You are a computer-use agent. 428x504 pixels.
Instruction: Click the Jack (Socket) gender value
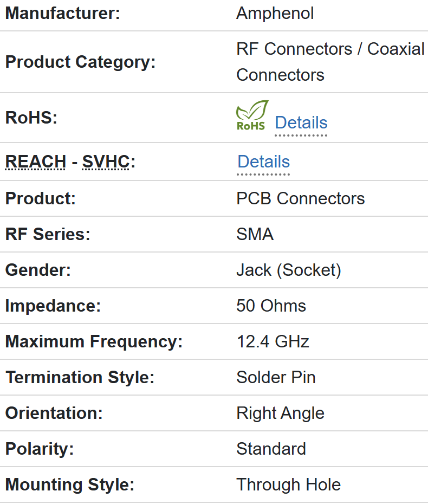click(x=288, y=270)
